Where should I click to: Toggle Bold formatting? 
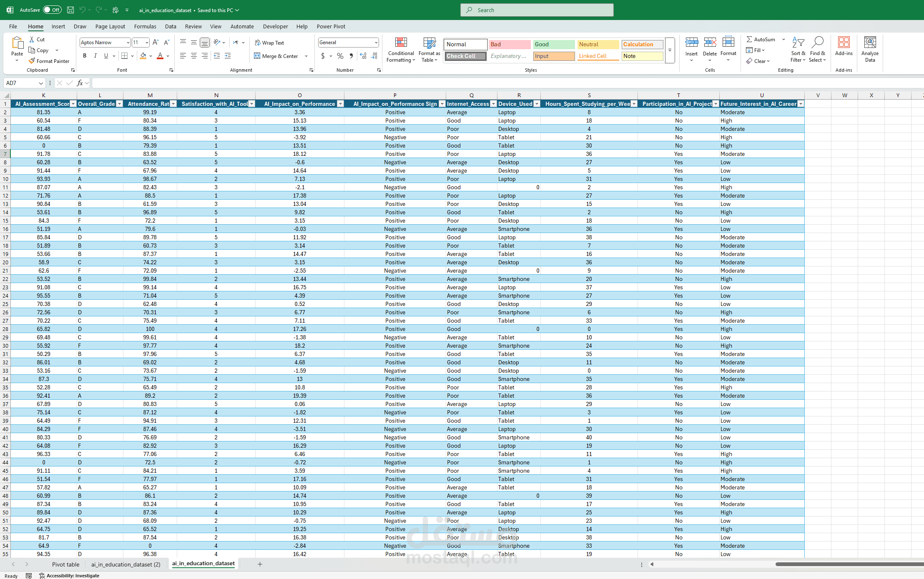(x=85, y=56)
